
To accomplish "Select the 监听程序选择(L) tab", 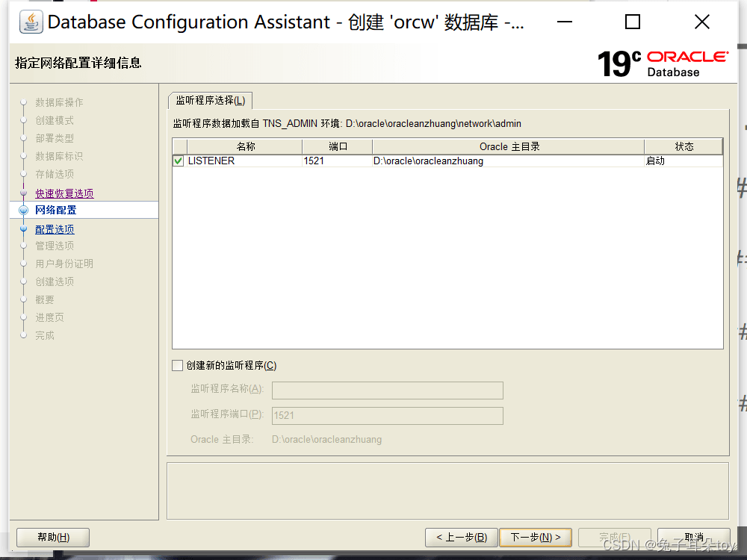I will [210, 101].
